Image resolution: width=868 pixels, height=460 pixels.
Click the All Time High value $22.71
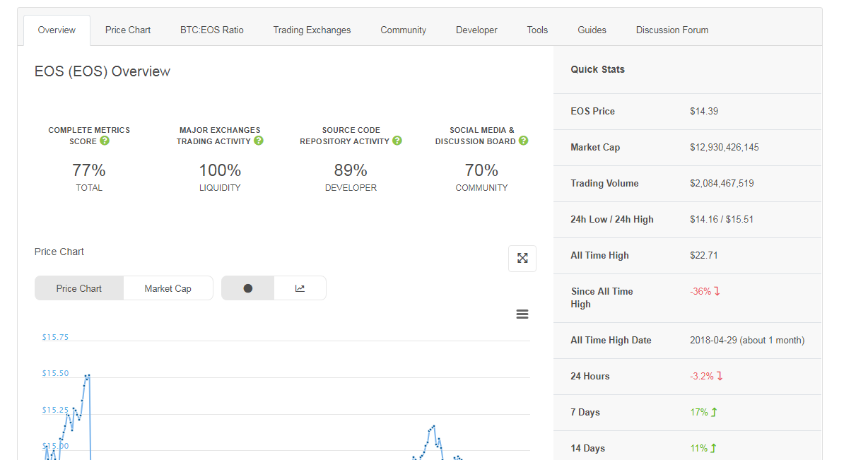[x=704, y=255]
